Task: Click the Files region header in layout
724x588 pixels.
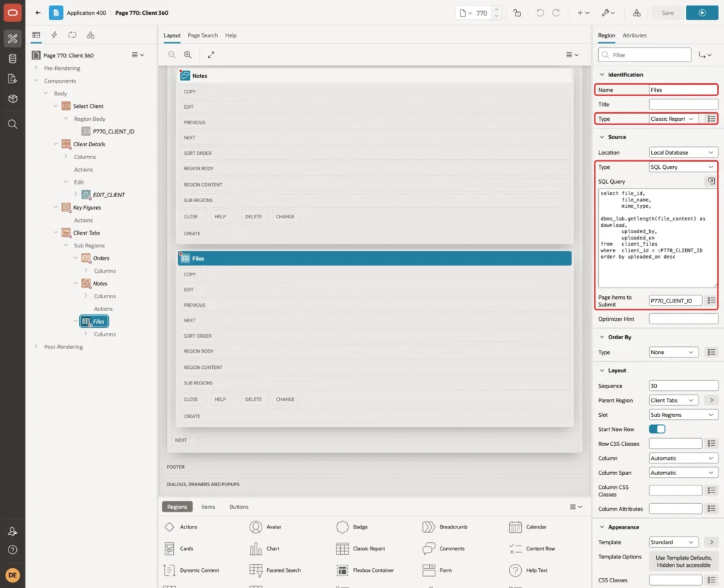Action: [375, 259]
